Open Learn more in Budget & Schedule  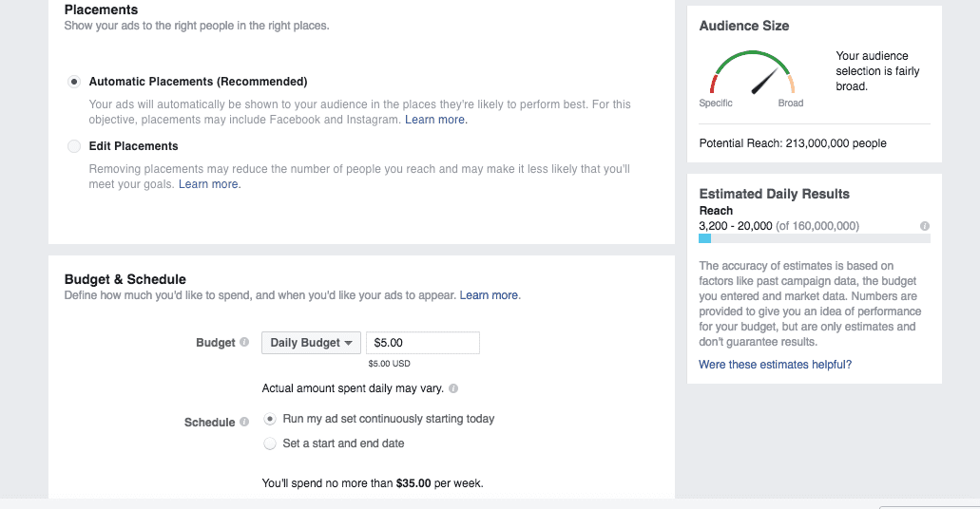coord(489,295)
